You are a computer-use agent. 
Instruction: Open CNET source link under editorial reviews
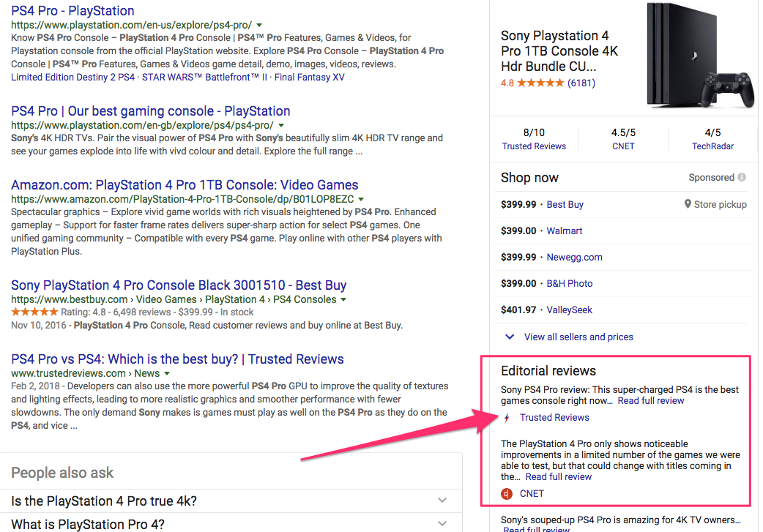[532, 494]
